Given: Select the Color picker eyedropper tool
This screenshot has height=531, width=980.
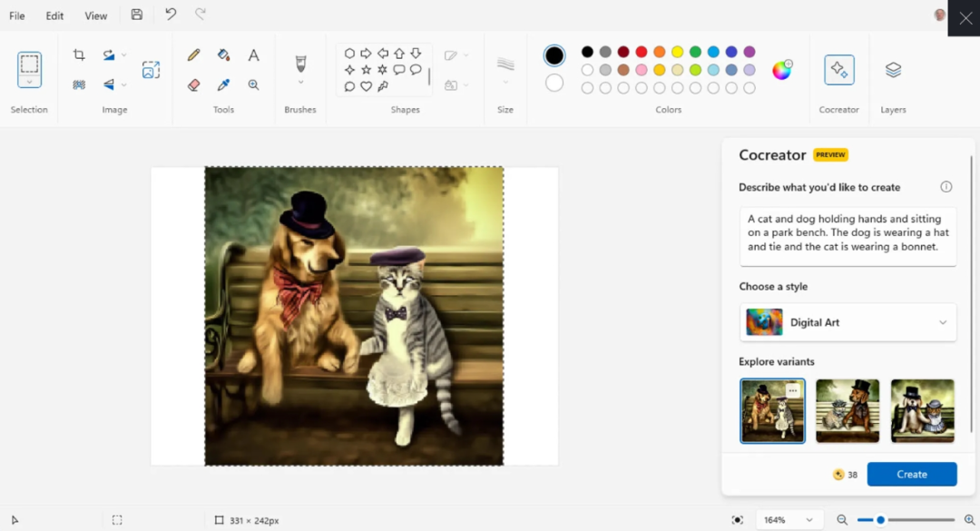Looking at the screenshot, I should 223,84.
